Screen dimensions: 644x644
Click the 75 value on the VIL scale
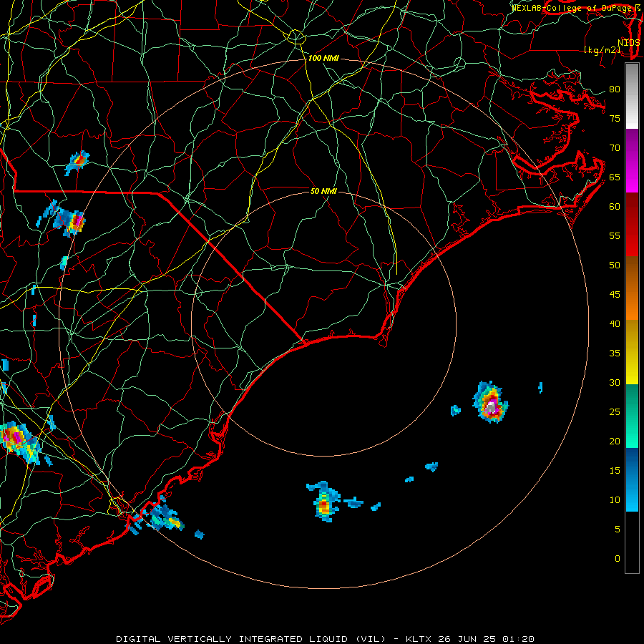pos(615,118)
